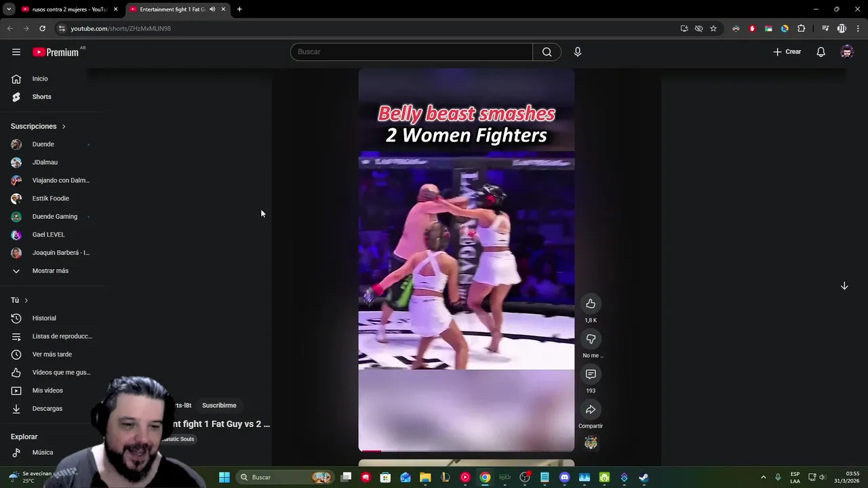This screenshot has width=868, height=488.
Task: Expand subscriptions with Mostrar más
Action: [52, 270]
